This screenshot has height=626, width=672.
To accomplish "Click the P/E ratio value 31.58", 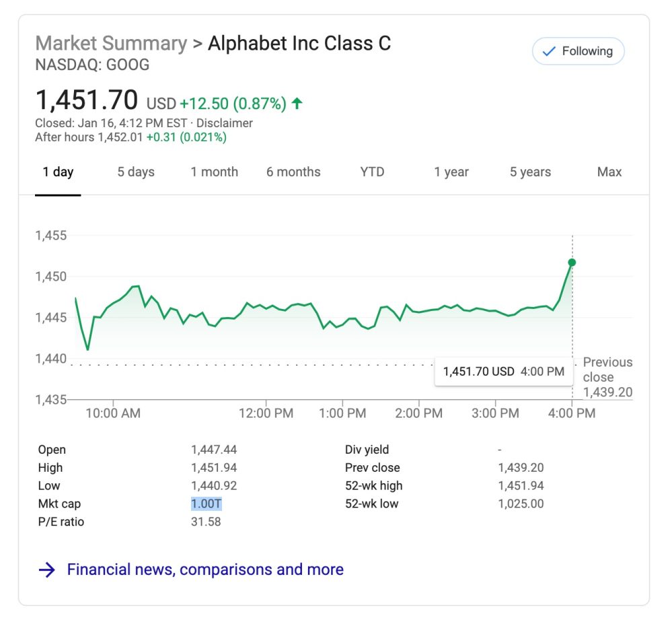I will (206, 522).
